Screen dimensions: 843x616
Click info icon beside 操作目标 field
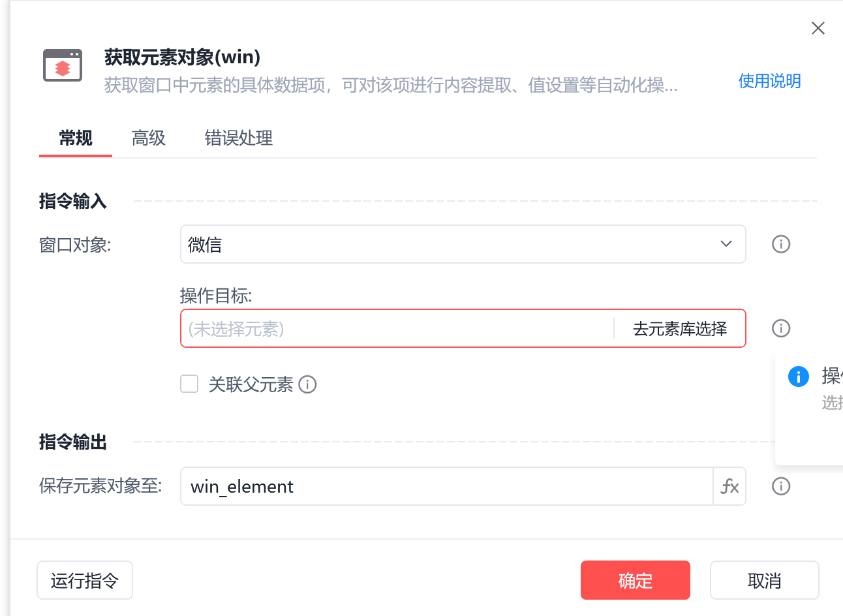click(781, 328)
